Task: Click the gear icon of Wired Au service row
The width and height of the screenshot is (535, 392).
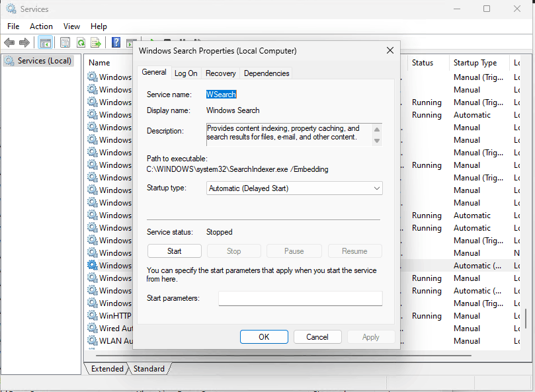Action: tap(93, 328)
